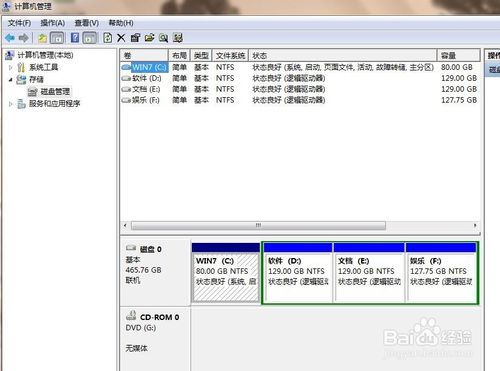Image resolution: width=500 pixels, height=371 pixels.
Task: Sort by the 布局 column header
Action: [179, 55]
